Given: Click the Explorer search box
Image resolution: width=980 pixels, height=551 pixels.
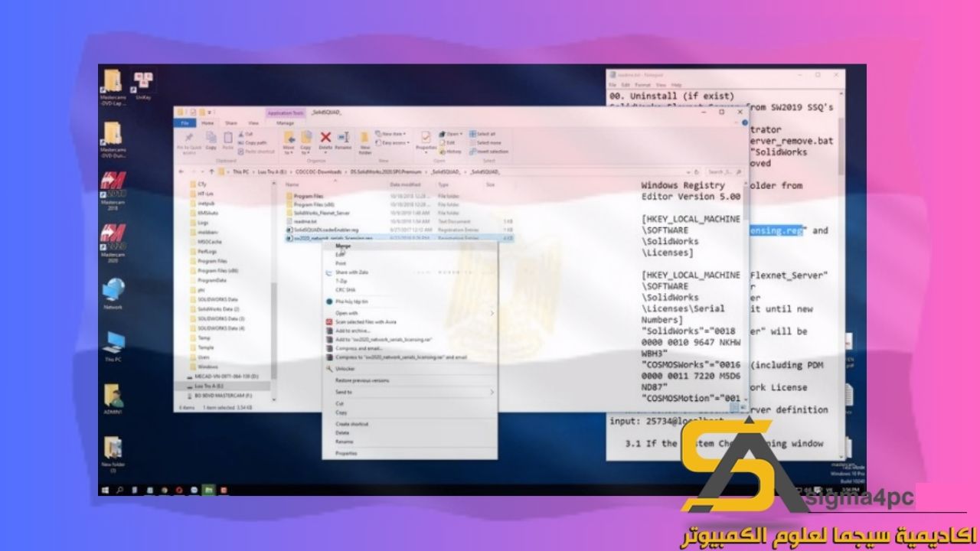Looking at the screenshot, I should (x=724, y=172).
